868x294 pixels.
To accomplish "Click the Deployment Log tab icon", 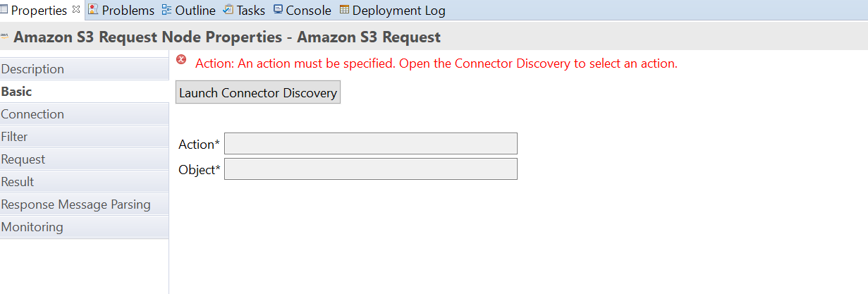I will pyautogui.click(x=344, y=10).
